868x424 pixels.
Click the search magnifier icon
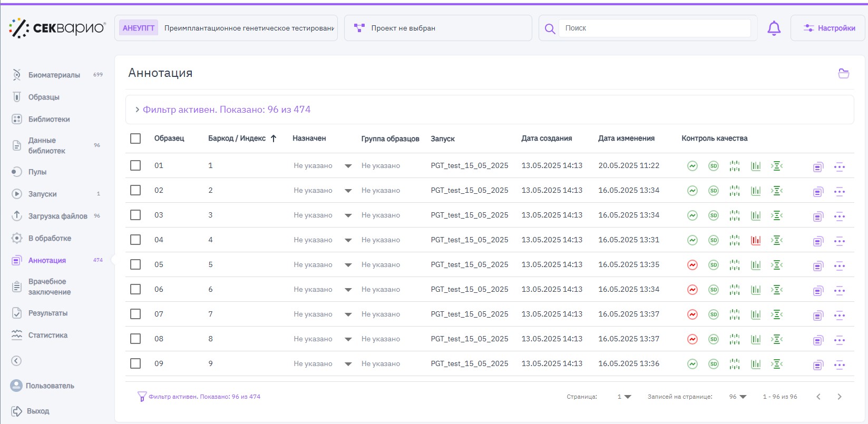coord(550,29)
